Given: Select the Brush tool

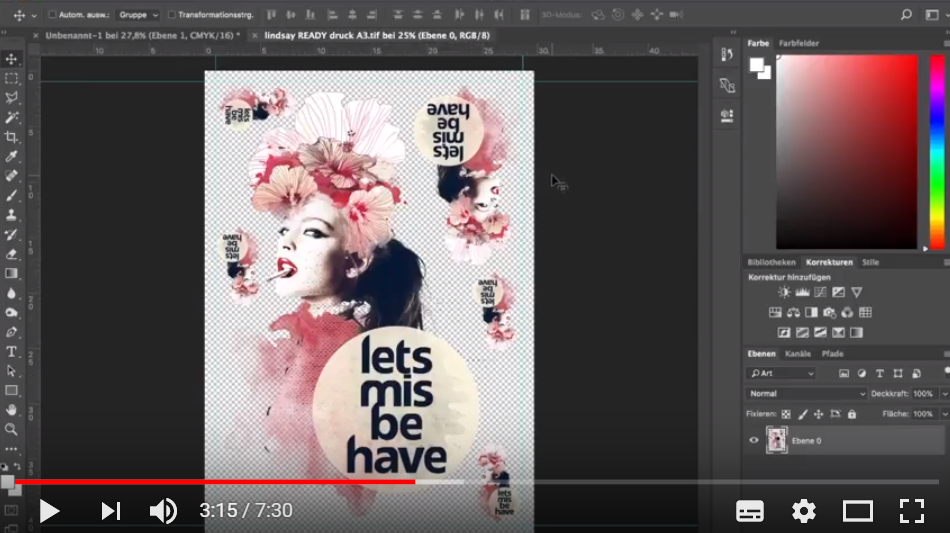Looking at the screenshot, I should pyautogui.click(x=12, y=195).
